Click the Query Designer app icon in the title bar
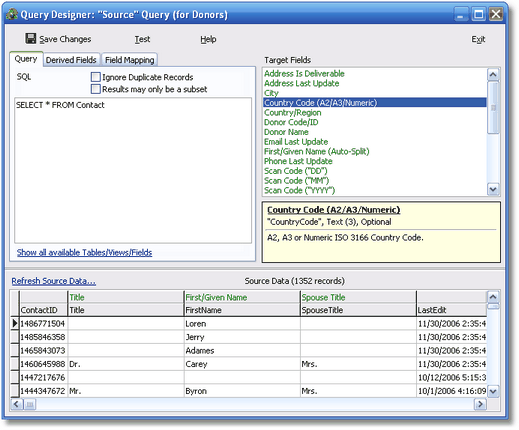This screenshot has height=430, width=519. (x=12, y=14)
